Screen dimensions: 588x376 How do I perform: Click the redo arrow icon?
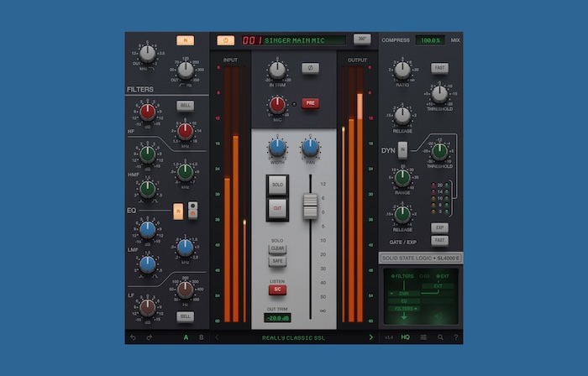point(150,337)
